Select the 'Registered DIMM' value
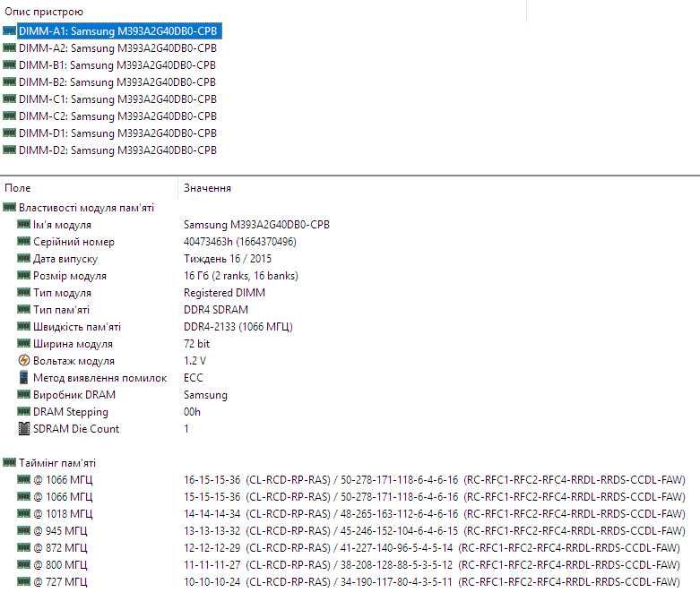This screenshot has height=601, width=700. [x=224, y=292]
